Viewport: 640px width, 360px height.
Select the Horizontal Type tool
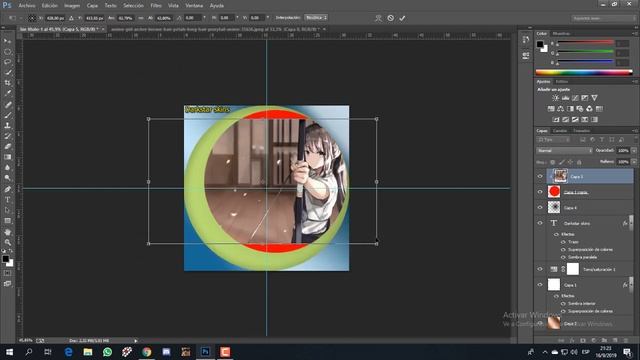(x=7, y=200)
